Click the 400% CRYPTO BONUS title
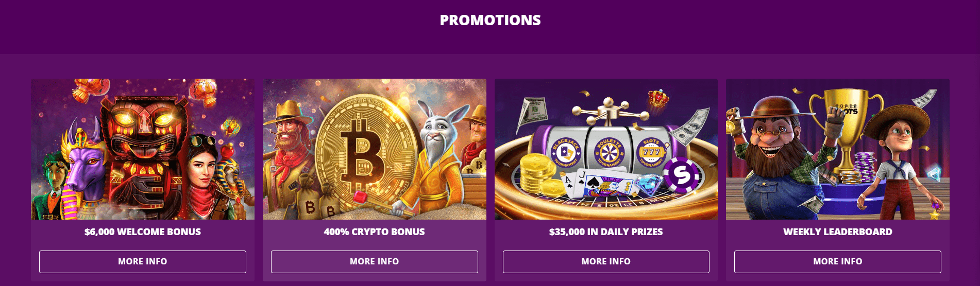The image size is (980, 286). pos(374,232)
